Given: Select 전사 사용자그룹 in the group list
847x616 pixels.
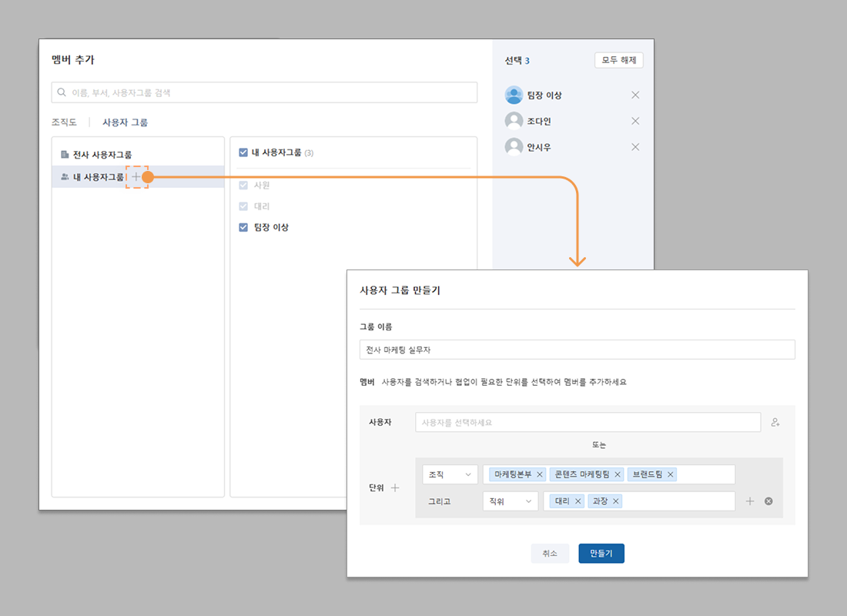Looking at the screenshot, I should pos(102,155).
